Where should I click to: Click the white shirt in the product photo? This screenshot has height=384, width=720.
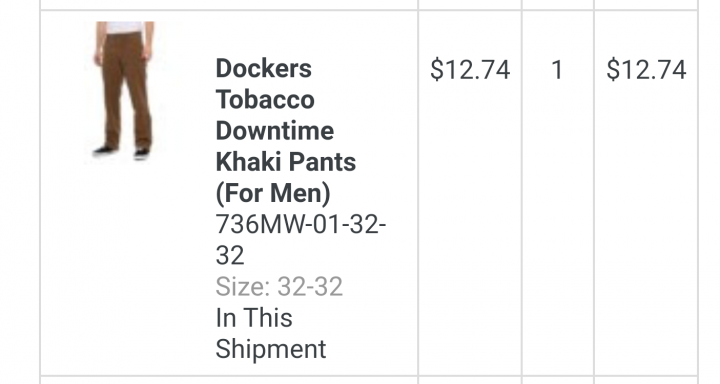click(x=125, y=27)
